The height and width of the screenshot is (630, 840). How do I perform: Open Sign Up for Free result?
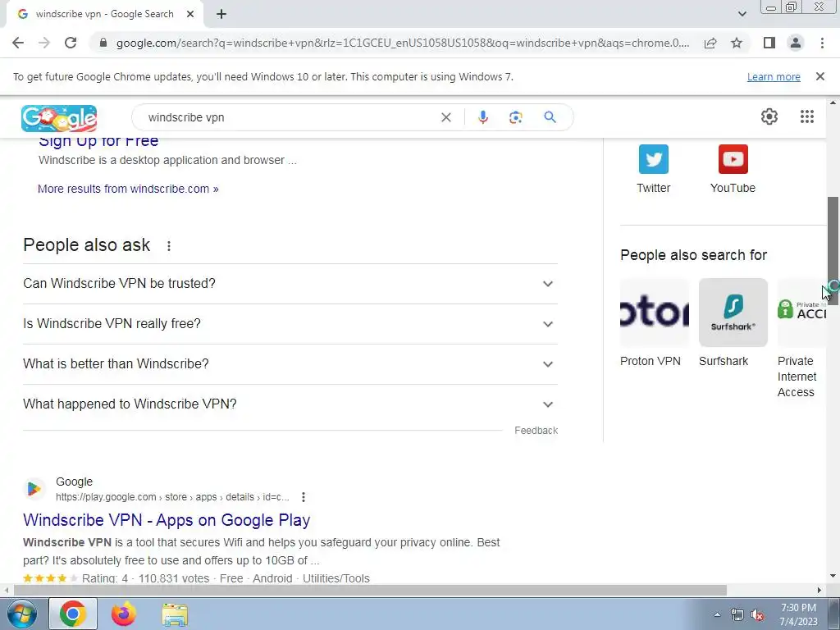coord(98,141)
